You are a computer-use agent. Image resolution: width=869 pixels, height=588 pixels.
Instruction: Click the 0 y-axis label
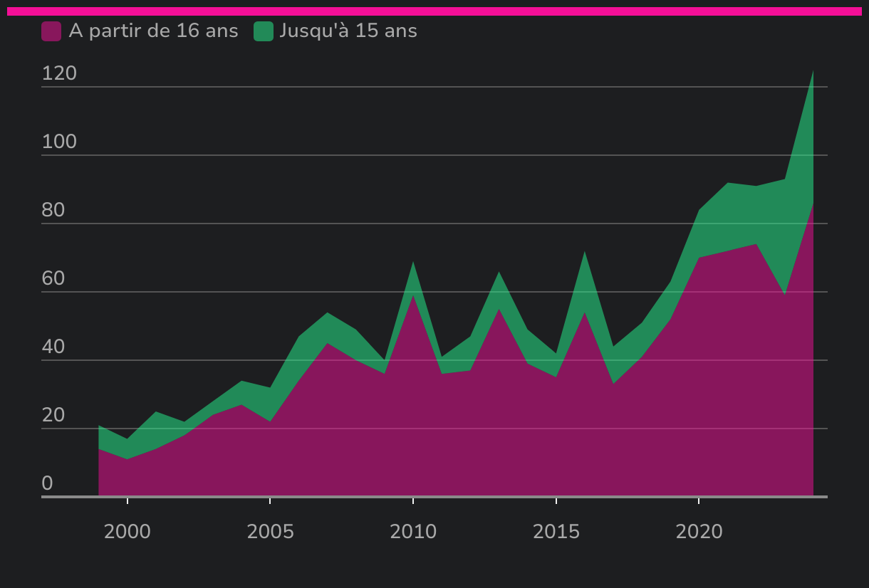tap(47, 484)
